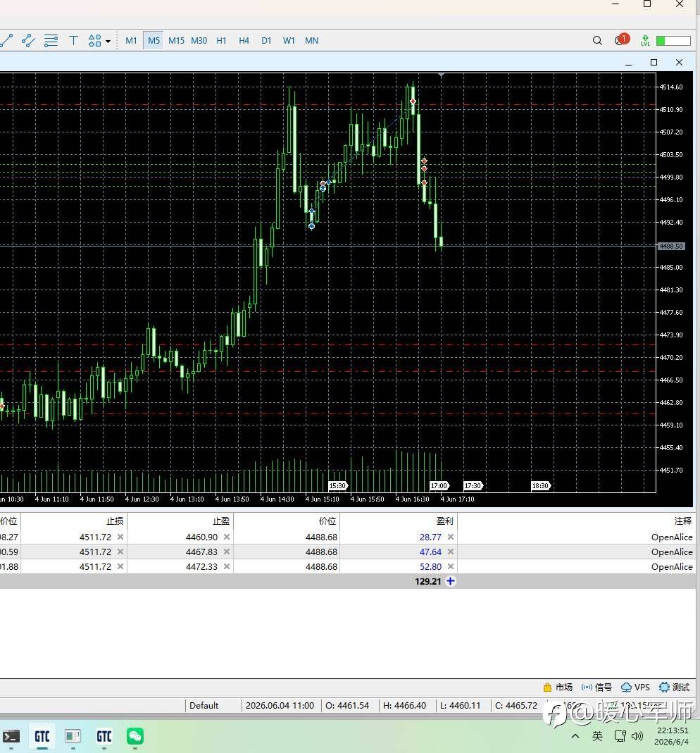700x753 pixels.
Task: Click the H: 4466.40 status bar value
Action: tap(404, 706)
